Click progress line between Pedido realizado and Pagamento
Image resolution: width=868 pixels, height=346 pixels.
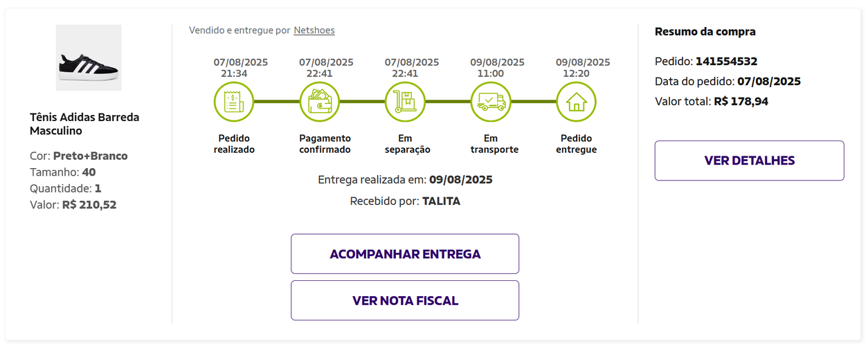[x=277, y=102]
